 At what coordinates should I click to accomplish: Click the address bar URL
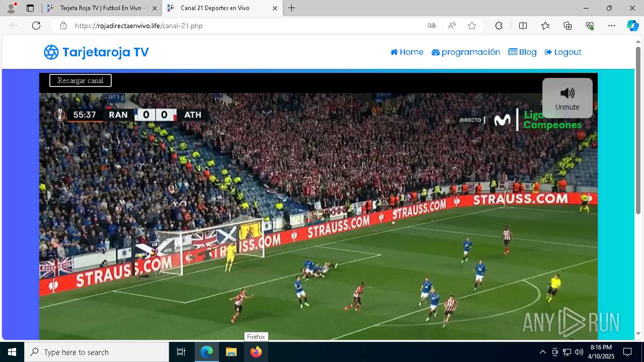[139, 26]
